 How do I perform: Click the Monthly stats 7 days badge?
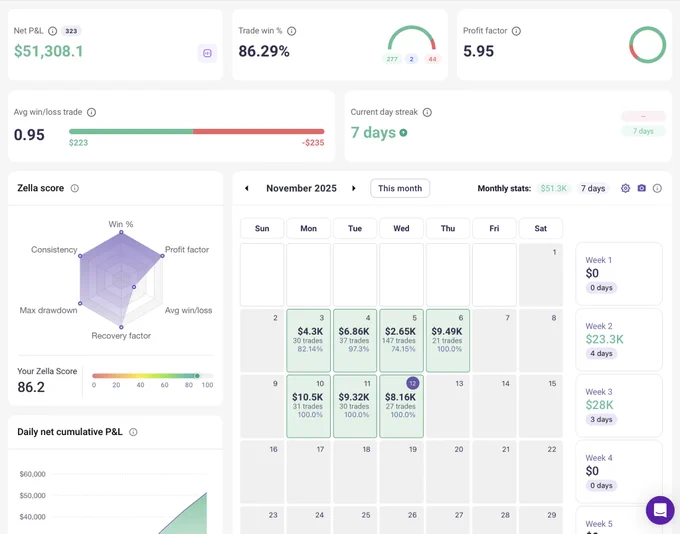coord(593,188)
